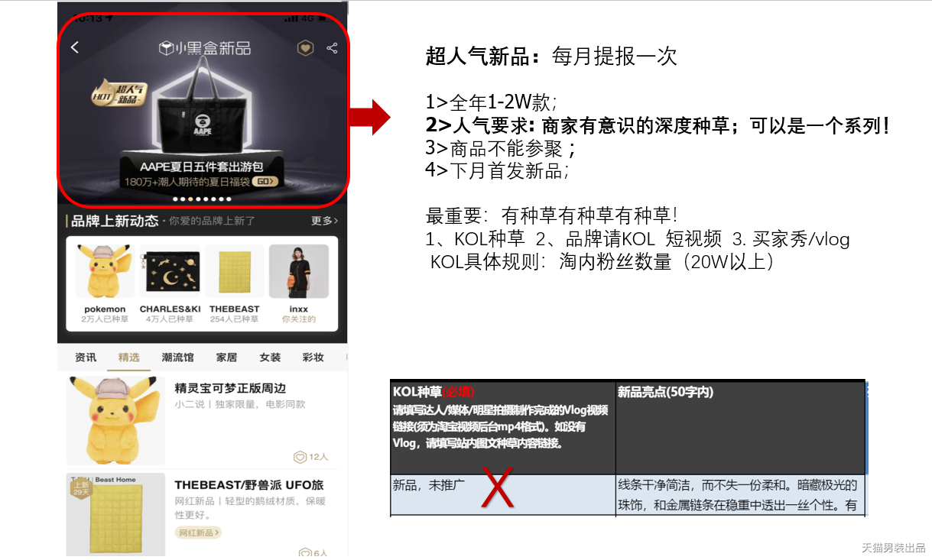Click the carousel page indicator dots

coord(202,199)
